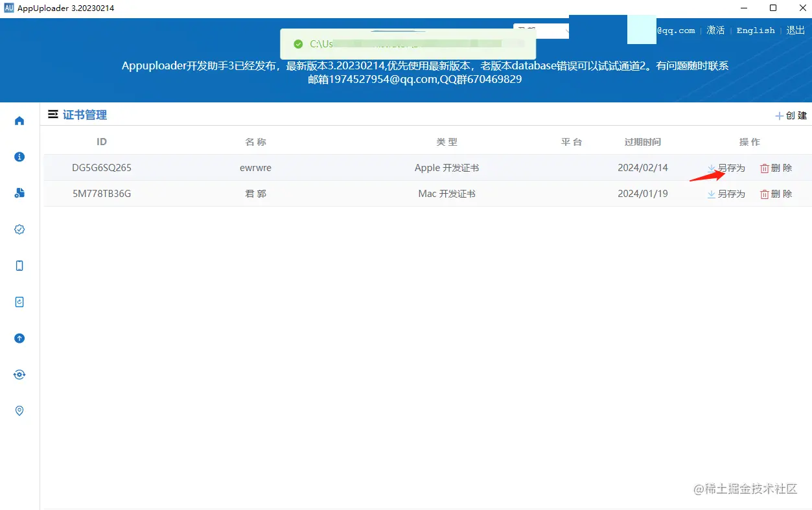Open the home page from sidebar
Viewport: 812px width, 510px height.
[19, 121]
